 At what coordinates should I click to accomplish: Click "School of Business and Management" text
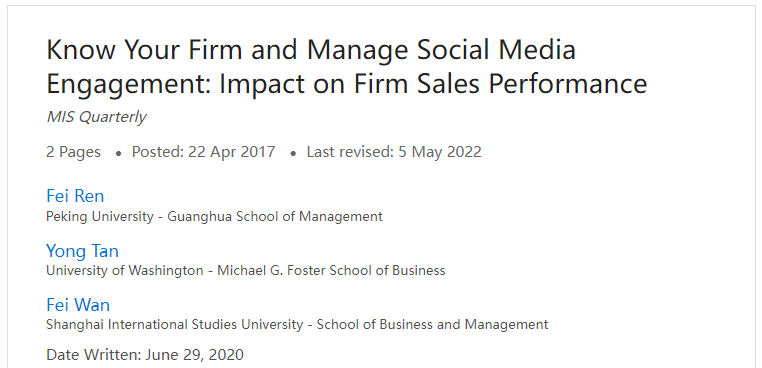point(433,324)
